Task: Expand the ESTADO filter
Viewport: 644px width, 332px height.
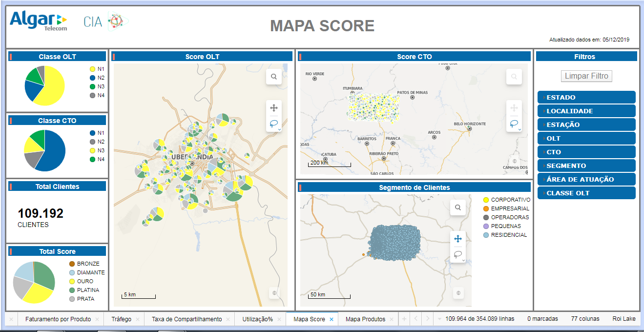Action: (x=586, y=97)
